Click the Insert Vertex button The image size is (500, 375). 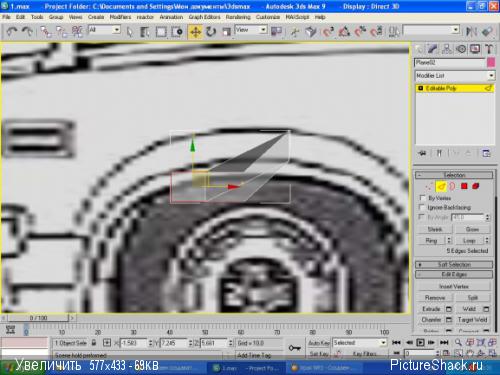click(454, 286)
